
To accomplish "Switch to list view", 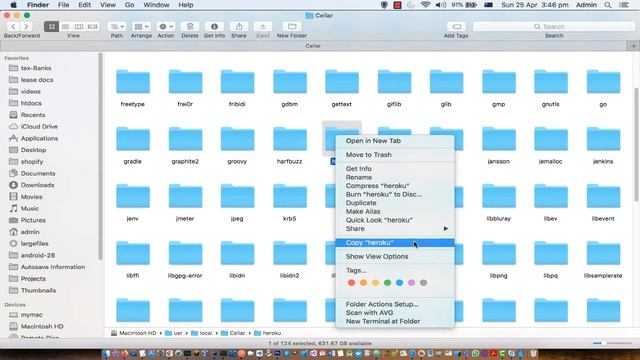I will click(65, 27).
